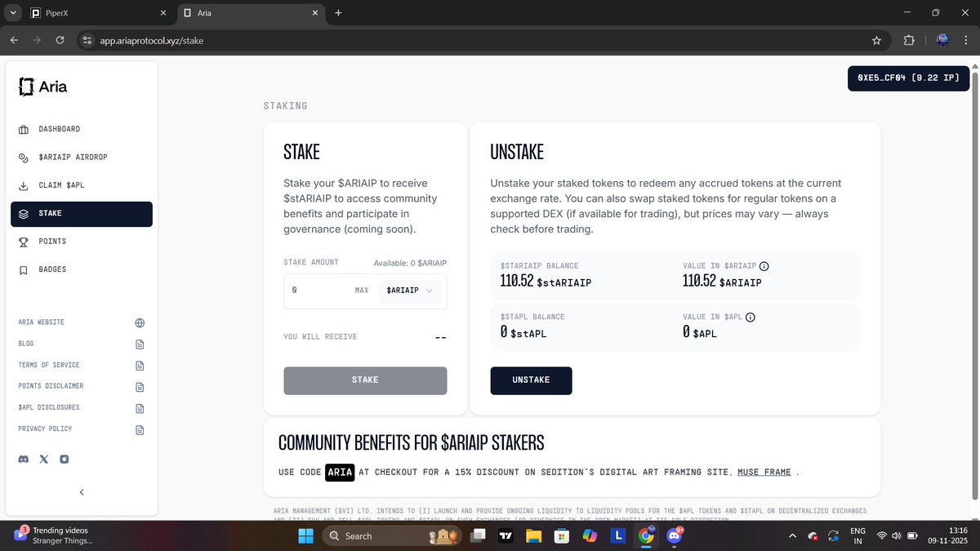Open the $ARIAIP Airdrop menu item

click(82, 158)
